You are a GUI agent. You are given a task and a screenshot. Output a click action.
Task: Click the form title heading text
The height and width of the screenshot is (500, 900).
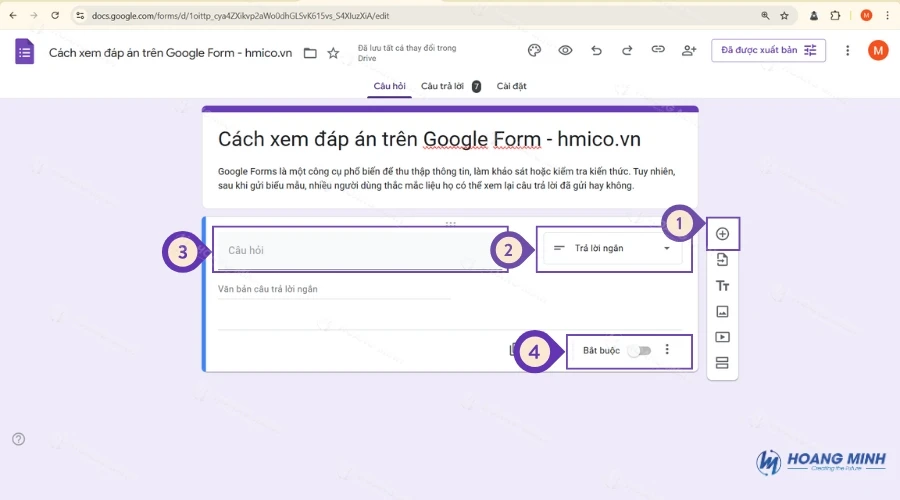[x=429, y=139]
